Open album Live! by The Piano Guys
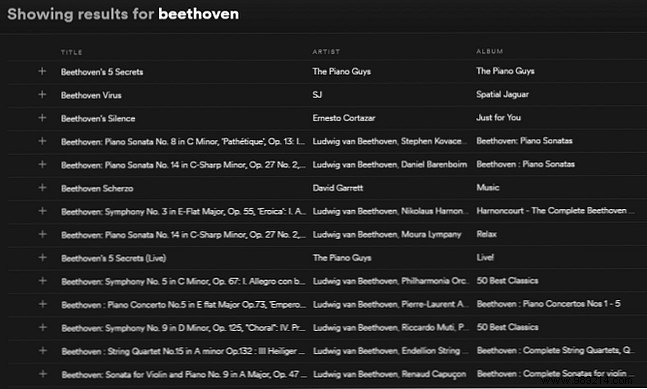647x389 pixels. tap(485, 257)
